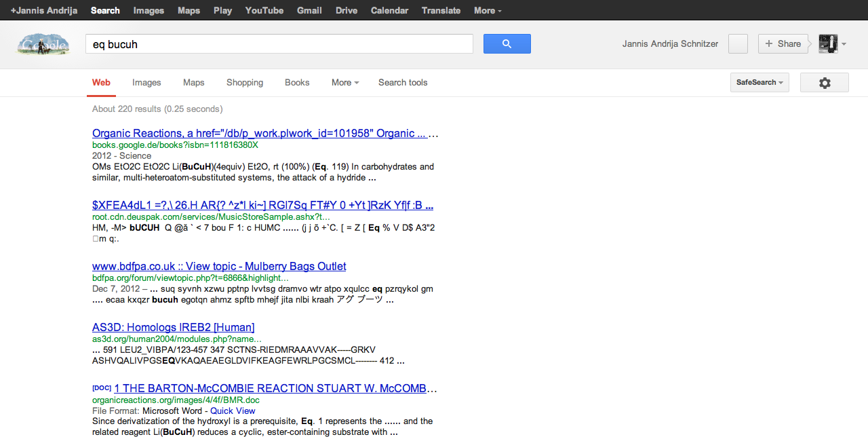Open the '$XFEA4dL1' garbled title result
Image resolution: width=868 pixels, height=439 pixels.
click(x=262, y=205)
